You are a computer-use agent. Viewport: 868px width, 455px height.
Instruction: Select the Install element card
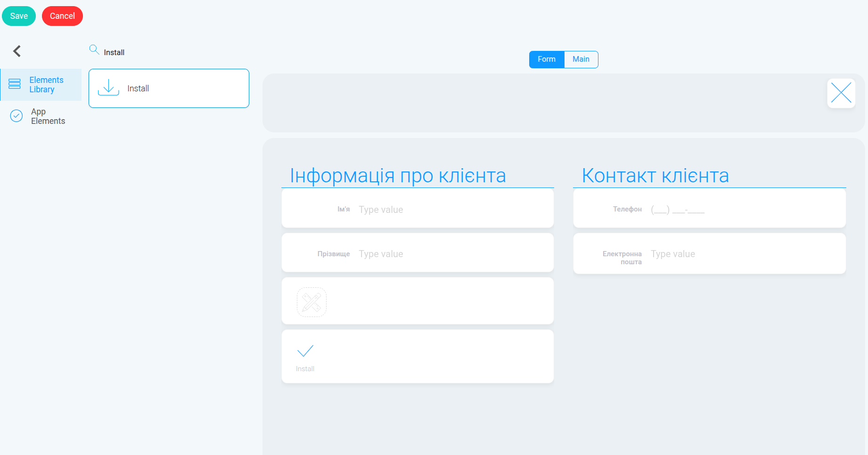click(x=169, y=89)
